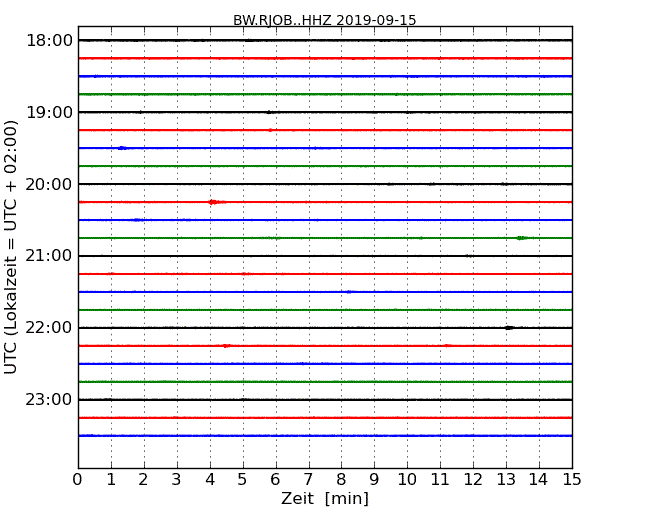Click the black trace spike near minute 5.8 at 19:00

(269, 112)
